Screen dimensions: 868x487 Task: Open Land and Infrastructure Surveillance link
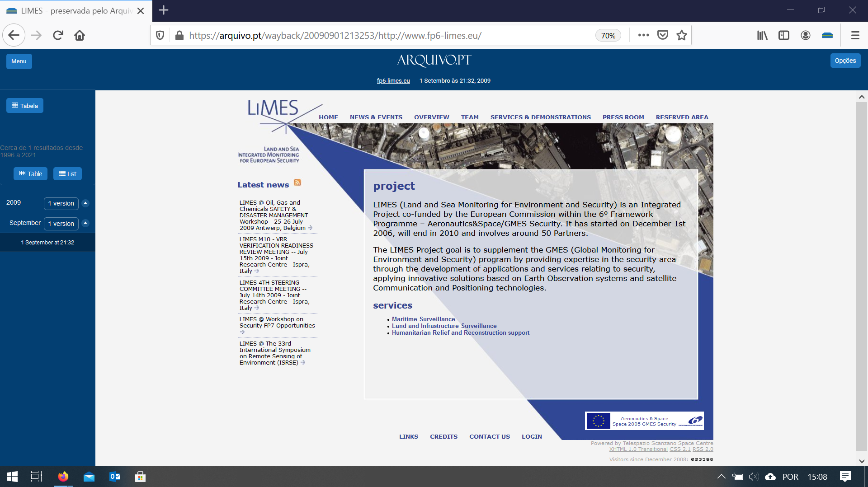(444, 326)
